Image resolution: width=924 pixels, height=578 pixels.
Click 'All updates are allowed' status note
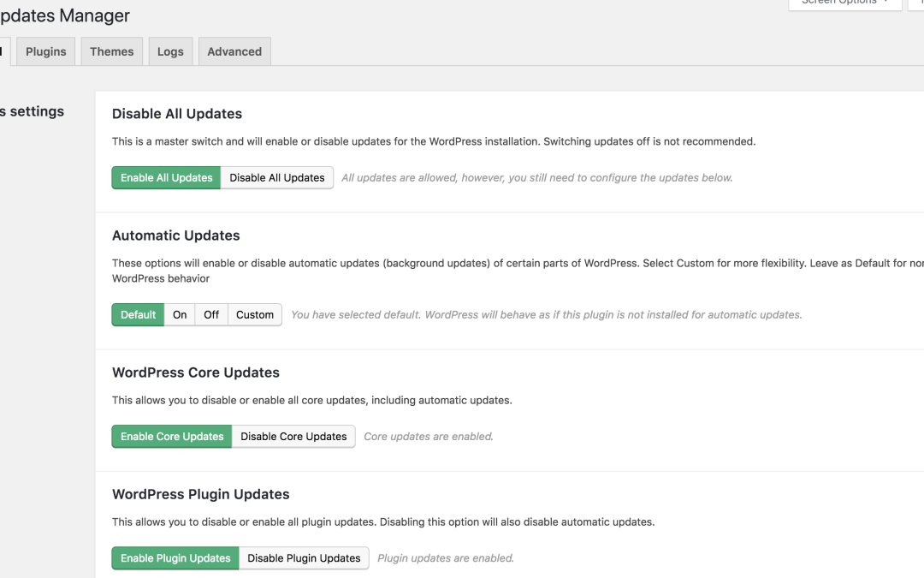pyautogui.click(x=536, y=177)
